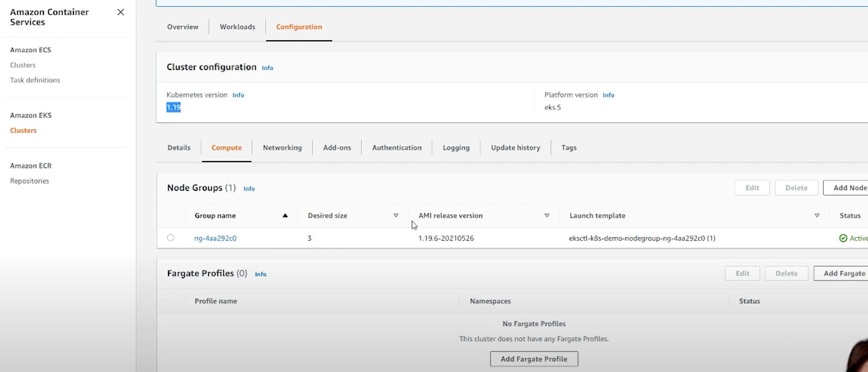Click the Fargate Profiles Delete button
This screenshot has width=868, height=372.
(786, 273)
